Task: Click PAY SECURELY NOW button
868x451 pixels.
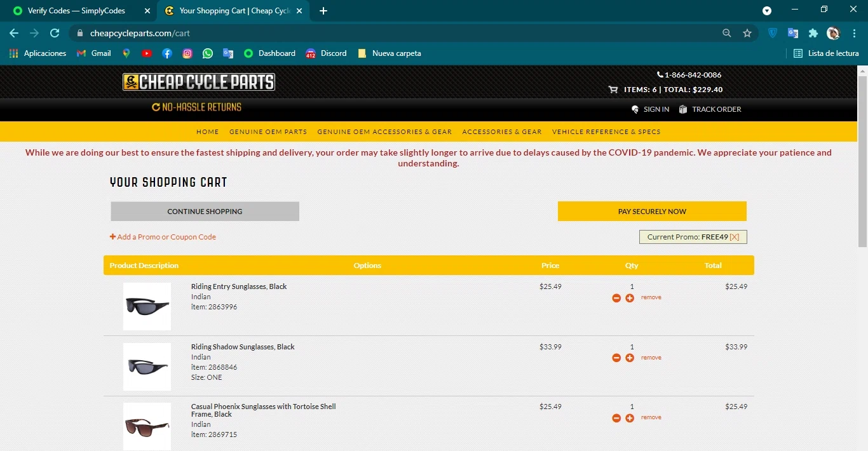Action: tap(652, 212)
